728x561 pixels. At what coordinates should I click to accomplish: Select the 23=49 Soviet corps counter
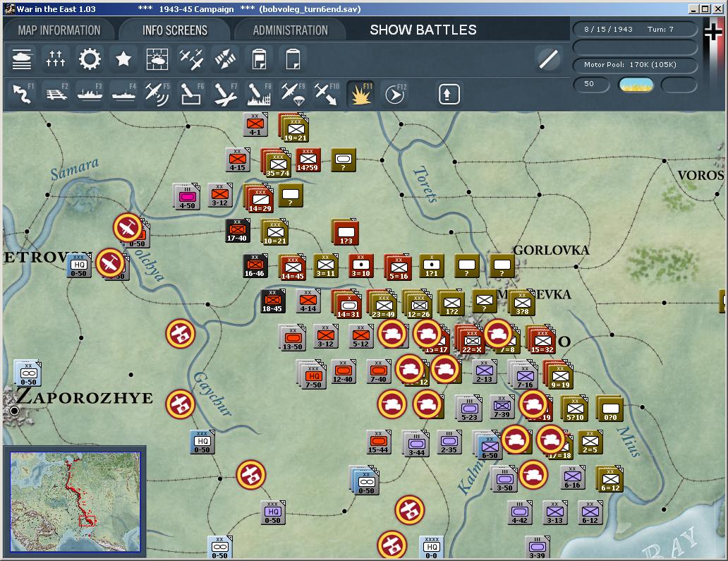pos(383,305)
